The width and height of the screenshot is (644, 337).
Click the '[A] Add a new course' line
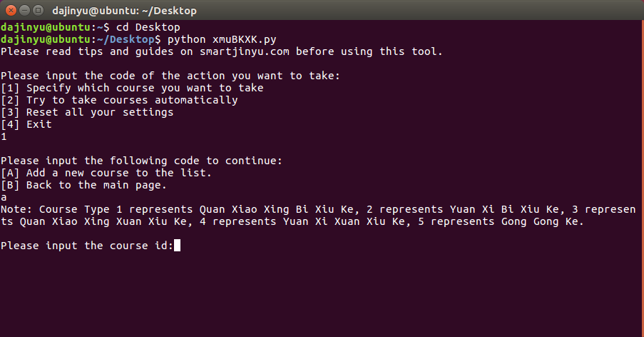(x=106, y=173)
